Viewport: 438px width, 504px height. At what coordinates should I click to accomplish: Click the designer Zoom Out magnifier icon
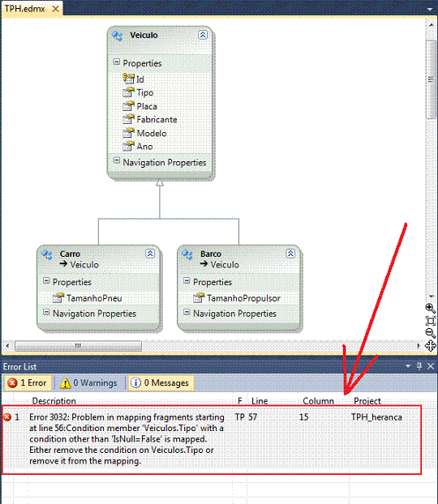click(430, 333)
